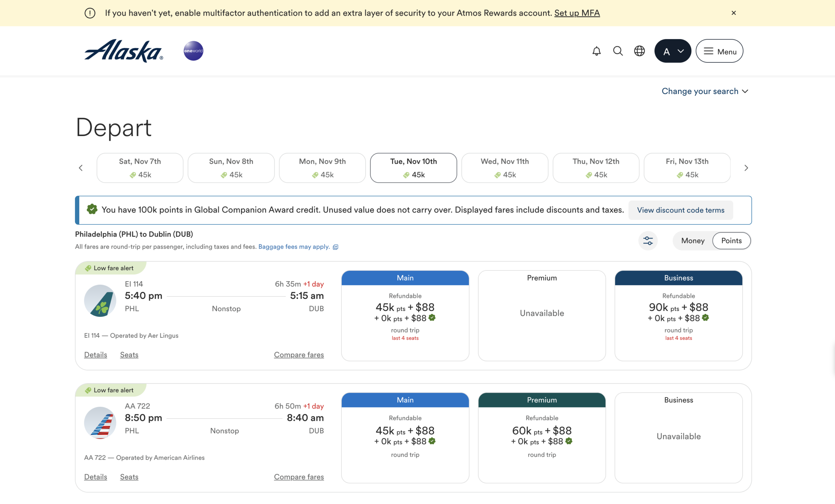Show later dates with right arrow
This screenshot has width=835, height=504.
coord(746,168)
